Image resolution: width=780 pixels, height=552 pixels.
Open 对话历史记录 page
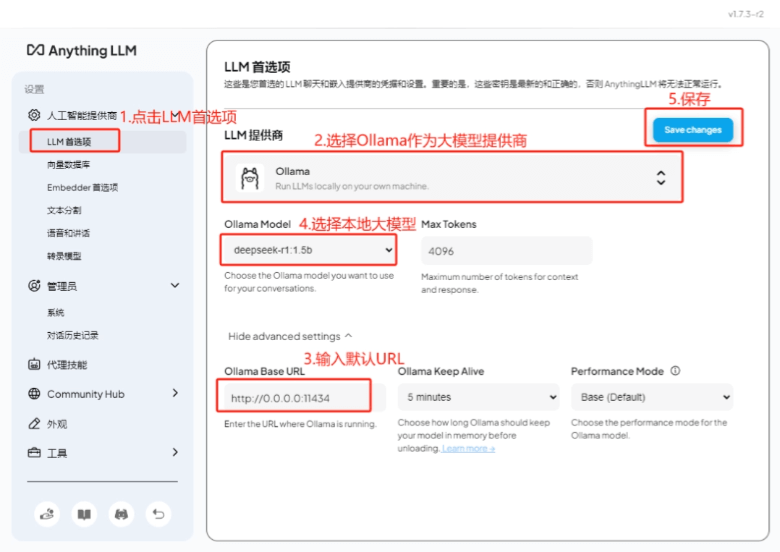tap(73, 336)
